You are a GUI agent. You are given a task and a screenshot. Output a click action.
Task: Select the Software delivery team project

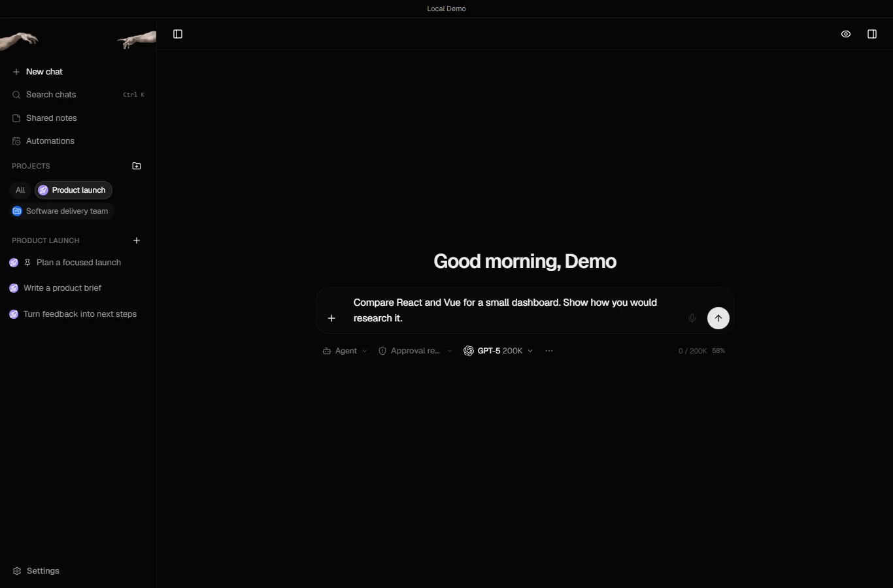tap(61, 211)
